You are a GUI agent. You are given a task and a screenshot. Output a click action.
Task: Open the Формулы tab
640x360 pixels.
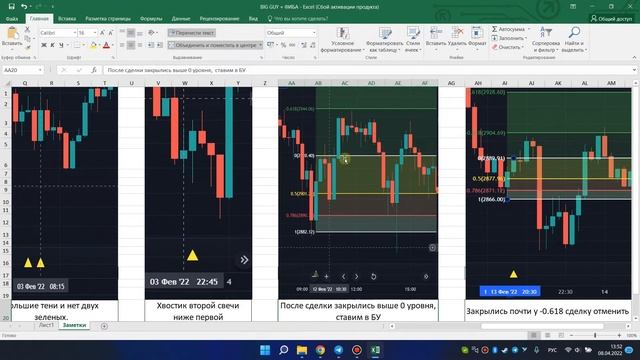click(x=151, y=19)
